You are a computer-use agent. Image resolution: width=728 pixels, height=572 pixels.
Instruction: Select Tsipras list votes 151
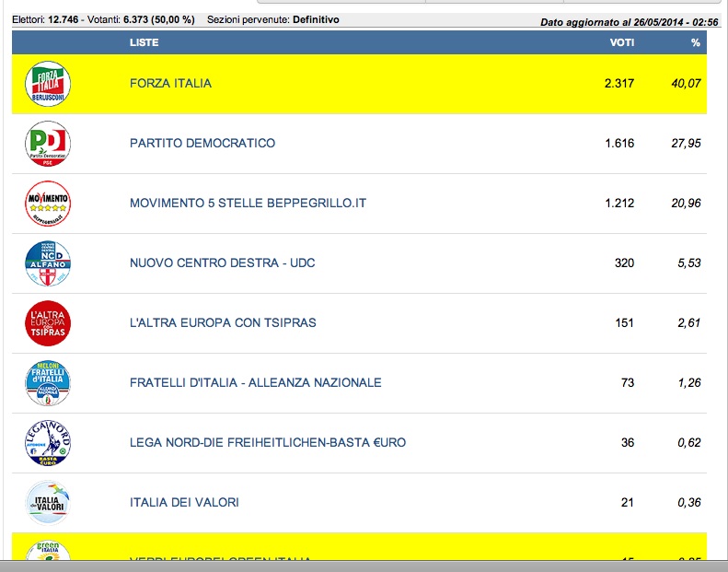[x=625, y=323]
